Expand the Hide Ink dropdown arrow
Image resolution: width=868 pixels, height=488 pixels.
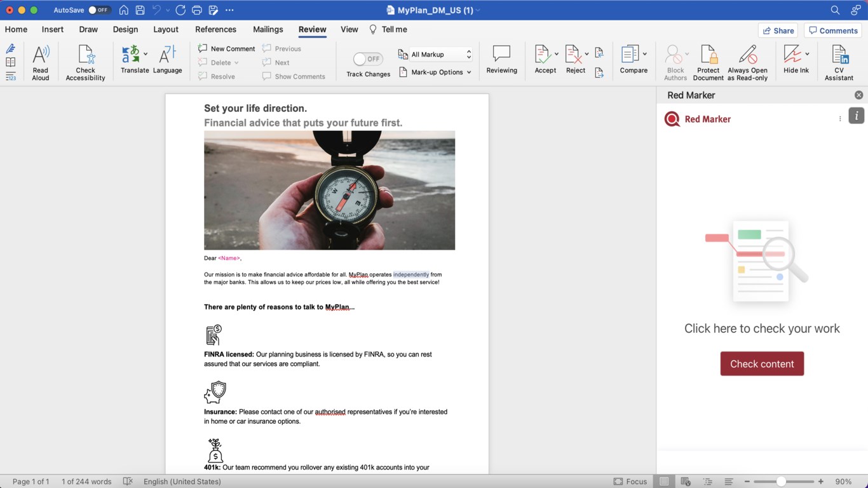pos(807,54)
